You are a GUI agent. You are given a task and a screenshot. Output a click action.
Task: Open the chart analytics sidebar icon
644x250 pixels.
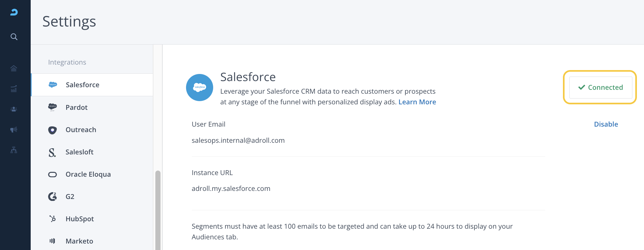coord(14,89)
